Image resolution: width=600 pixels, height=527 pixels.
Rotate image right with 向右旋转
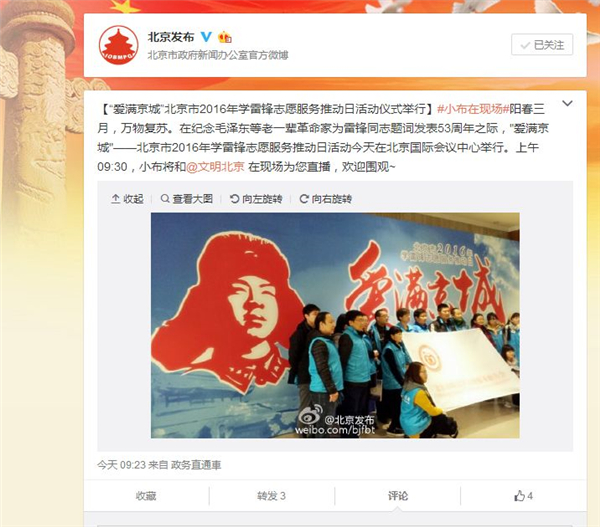point(326,199)
